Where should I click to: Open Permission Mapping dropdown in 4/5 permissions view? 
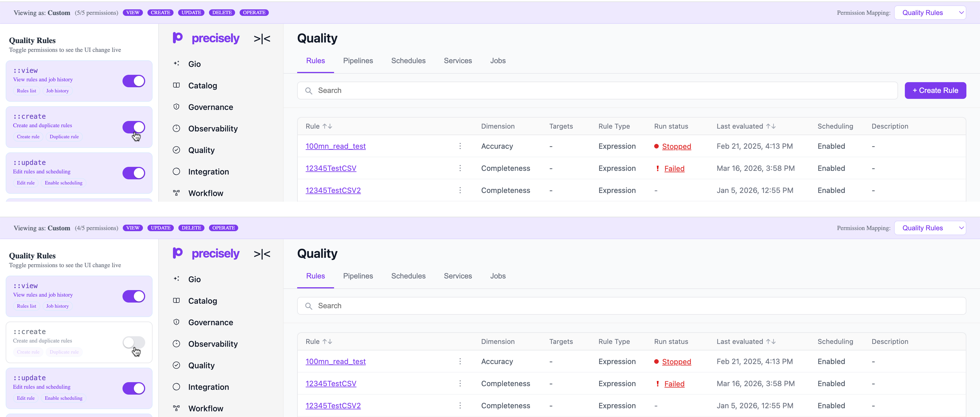point(930,228)
